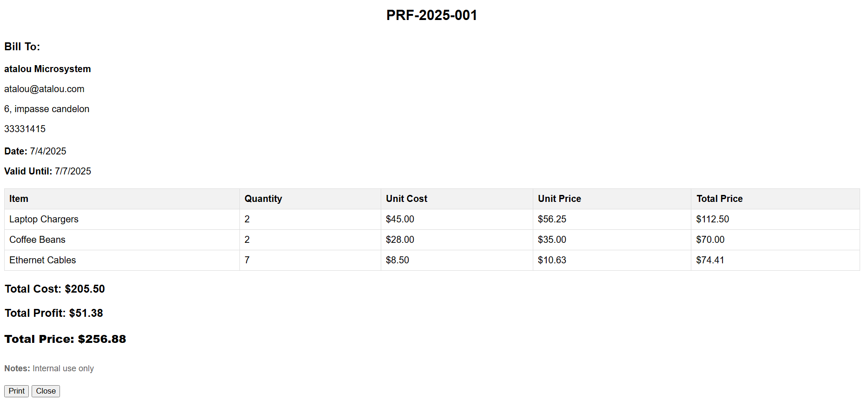Select the Coffee Beans row item
Screen dimensions: 868x408
pyautogui.click(x=37, y=240)
